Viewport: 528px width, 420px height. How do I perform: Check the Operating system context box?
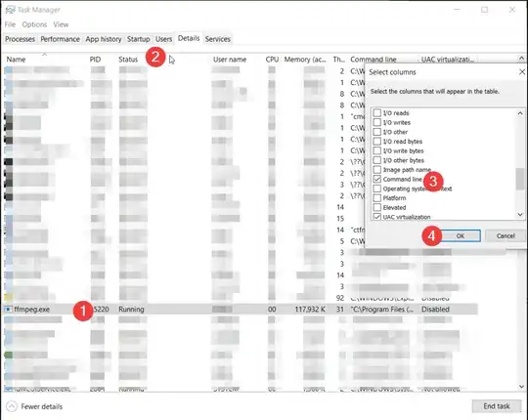pyautogui.click(x=377, y=189)
